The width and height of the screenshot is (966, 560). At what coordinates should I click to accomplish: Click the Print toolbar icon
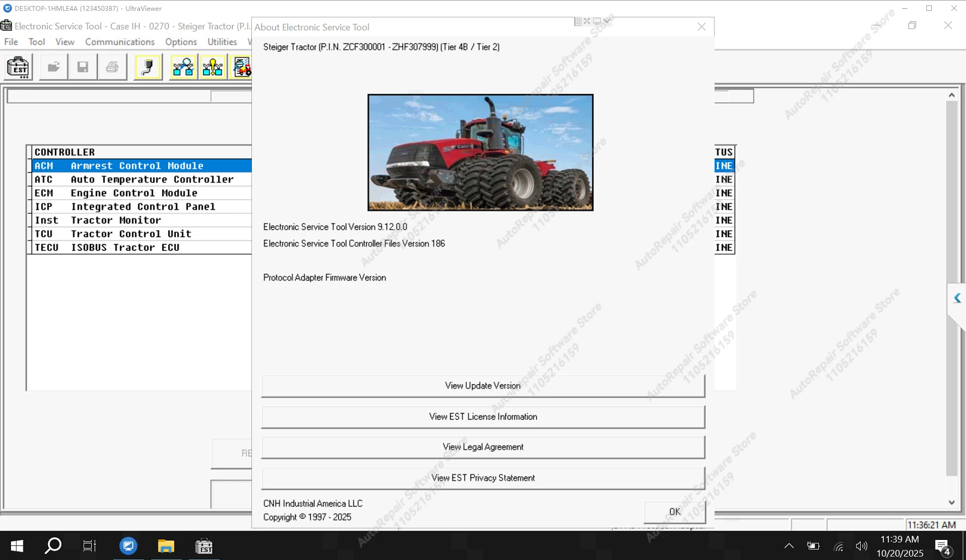[x=112, y=66]
